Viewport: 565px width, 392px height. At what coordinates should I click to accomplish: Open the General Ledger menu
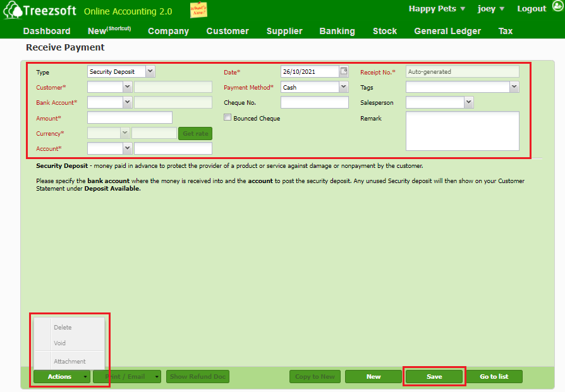tap(447, 31)
